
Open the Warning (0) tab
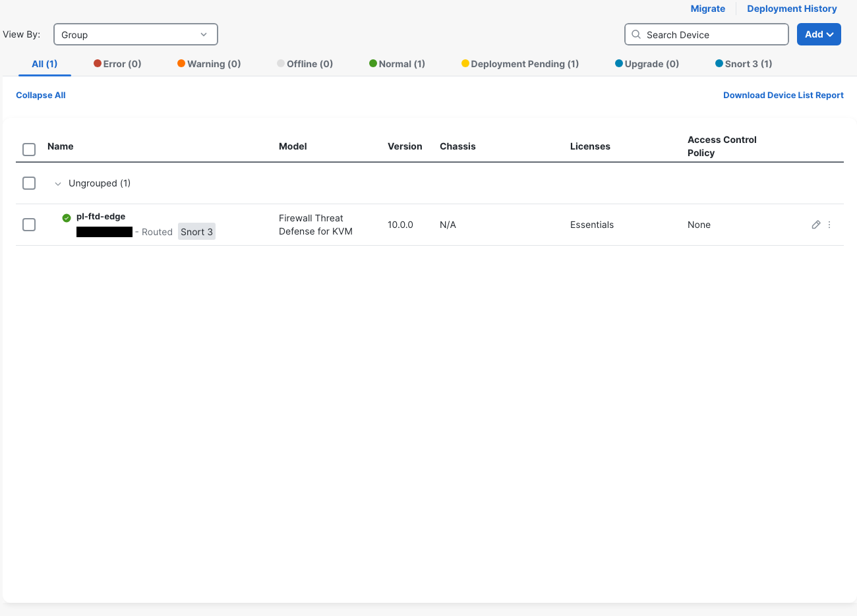point(209,64)
